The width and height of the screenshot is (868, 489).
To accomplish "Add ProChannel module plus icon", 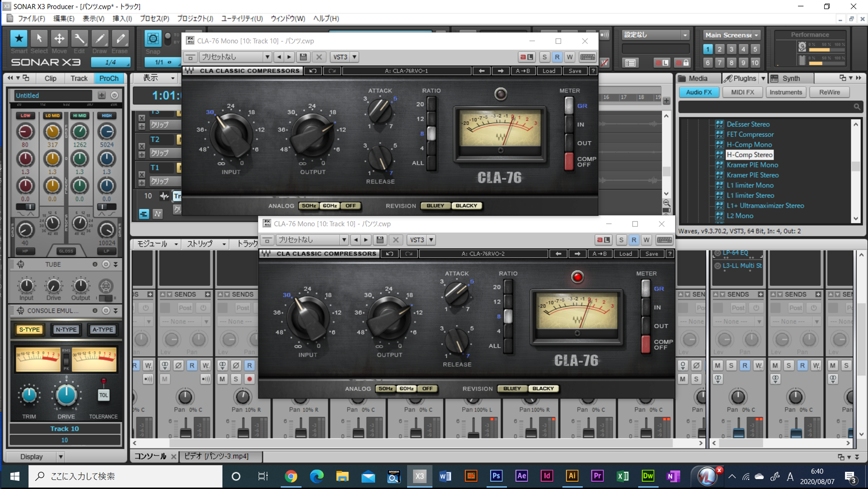I will (x=102, y=95).
